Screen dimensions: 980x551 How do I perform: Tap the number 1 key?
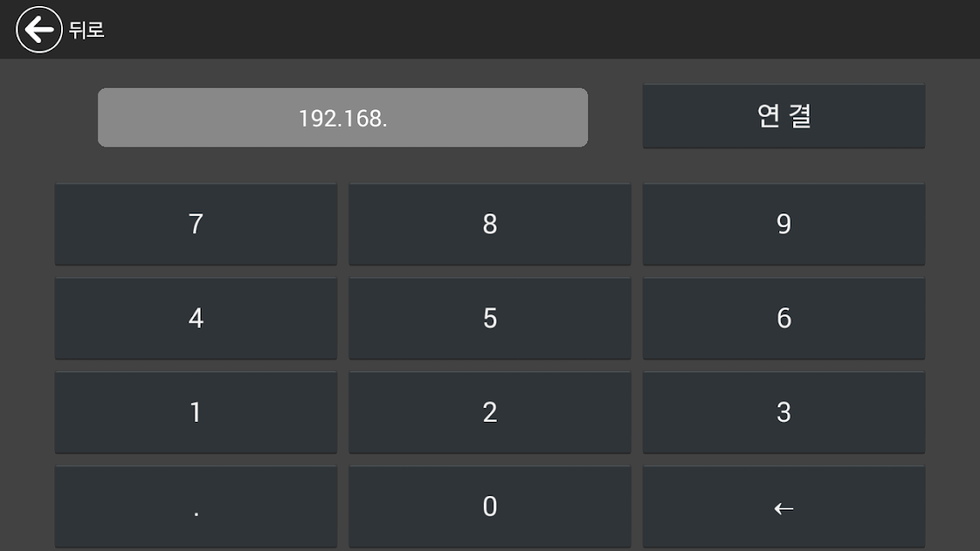click(195, 412)
